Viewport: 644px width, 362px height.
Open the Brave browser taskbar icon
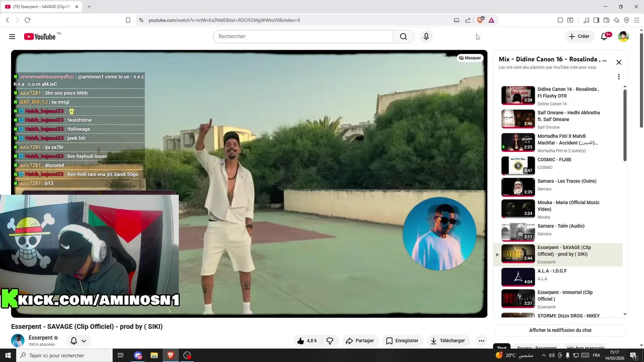[171, 355]
